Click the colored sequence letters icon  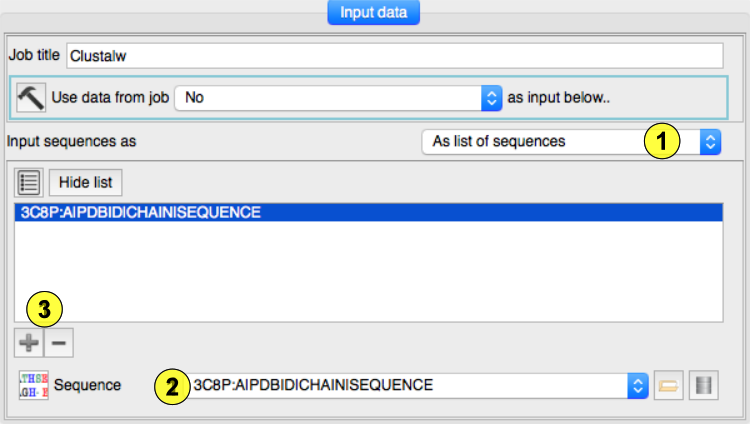coord(33,385)
